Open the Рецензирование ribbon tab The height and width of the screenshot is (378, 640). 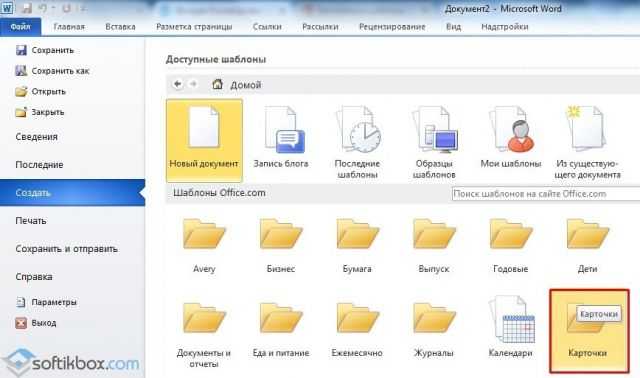tap(392, 27)
